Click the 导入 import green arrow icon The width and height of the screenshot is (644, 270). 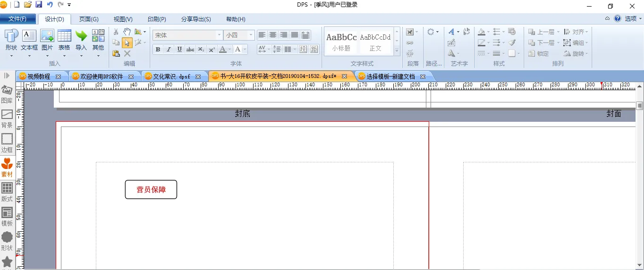[x=81, y=36]
